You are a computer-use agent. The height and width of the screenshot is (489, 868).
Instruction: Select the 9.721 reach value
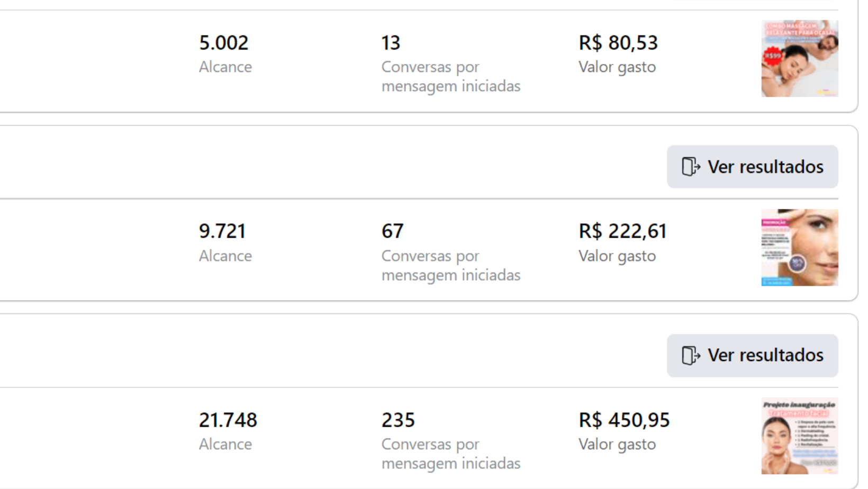pos(222,231)
